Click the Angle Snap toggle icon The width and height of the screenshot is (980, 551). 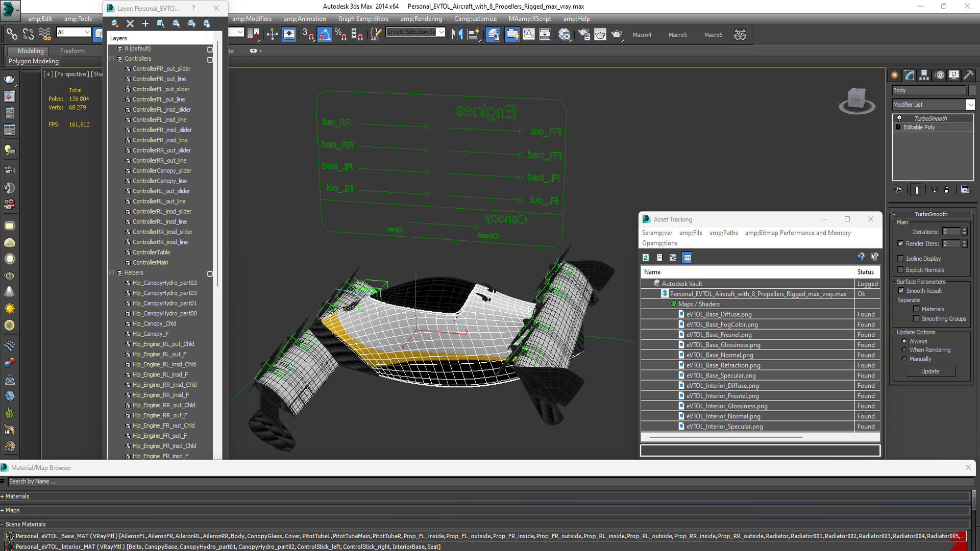click(325, 35)
